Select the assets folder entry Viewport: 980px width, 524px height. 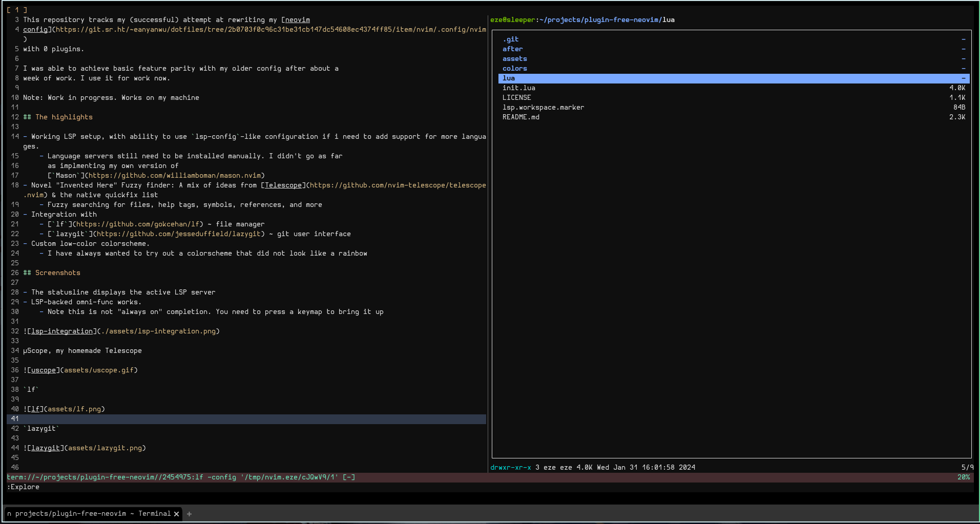(514, 59)
